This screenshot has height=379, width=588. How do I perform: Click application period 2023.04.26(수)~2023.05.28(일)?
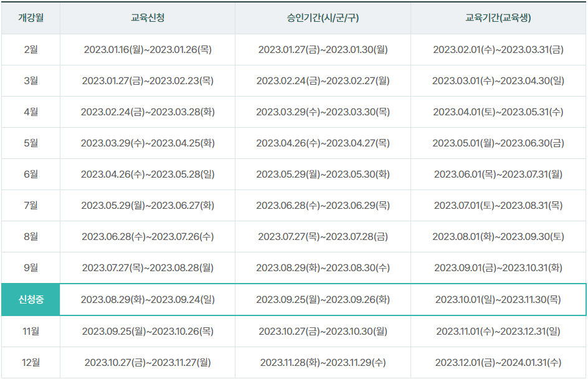[x=148, y=174]
